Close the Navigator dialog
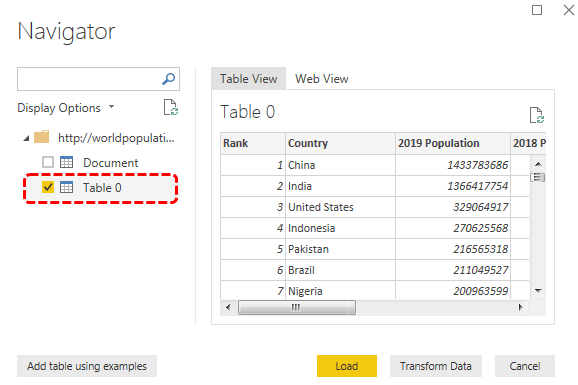Screen dimensions: 578x385 pyautogui.click(x=569, y=10)
